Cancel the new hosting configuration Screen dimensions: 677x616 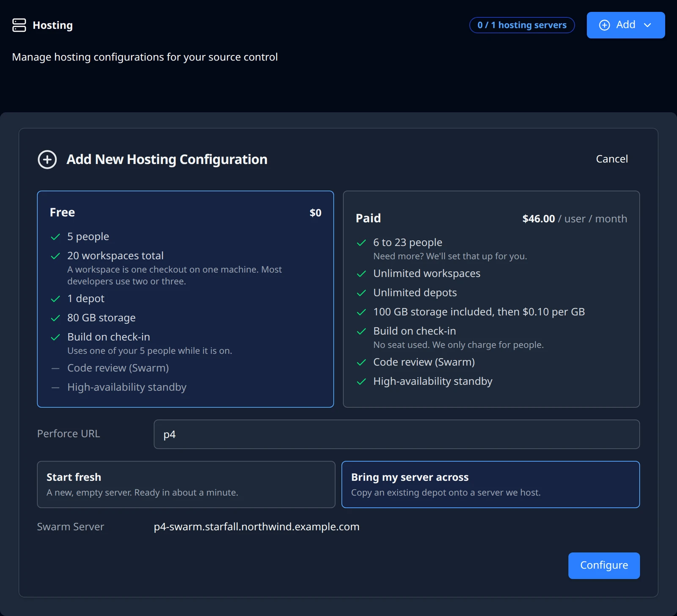612,159
